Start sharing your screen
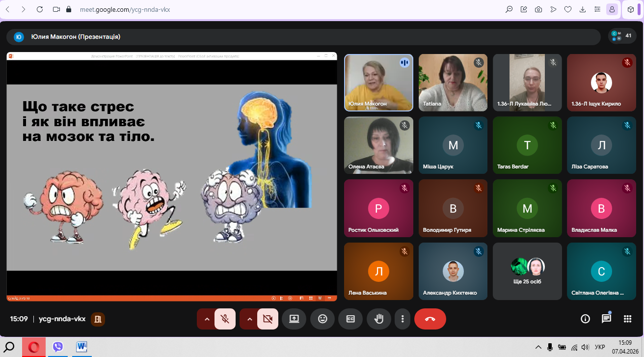The width and height of the screenshot is (644, 357). 294,319
